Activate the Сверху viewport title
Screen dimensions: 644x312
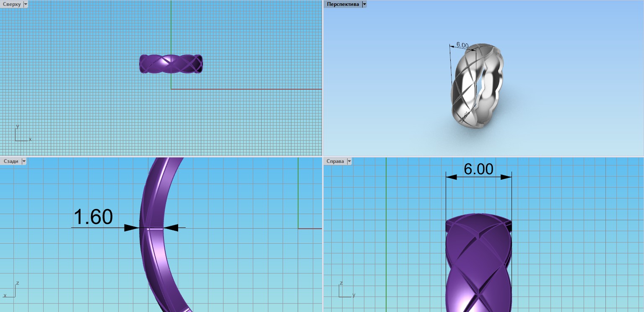coord(11,4)
